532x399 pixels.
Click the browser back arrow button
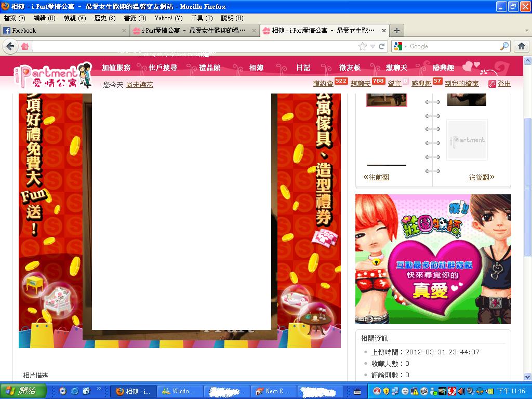pyautogui.click(x=10, y=46)
